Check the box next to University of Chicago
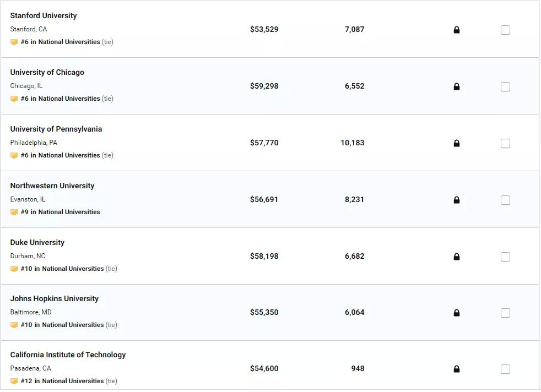Image resolution: width=541 pixels, height=392 pixels. coord(505,86)
